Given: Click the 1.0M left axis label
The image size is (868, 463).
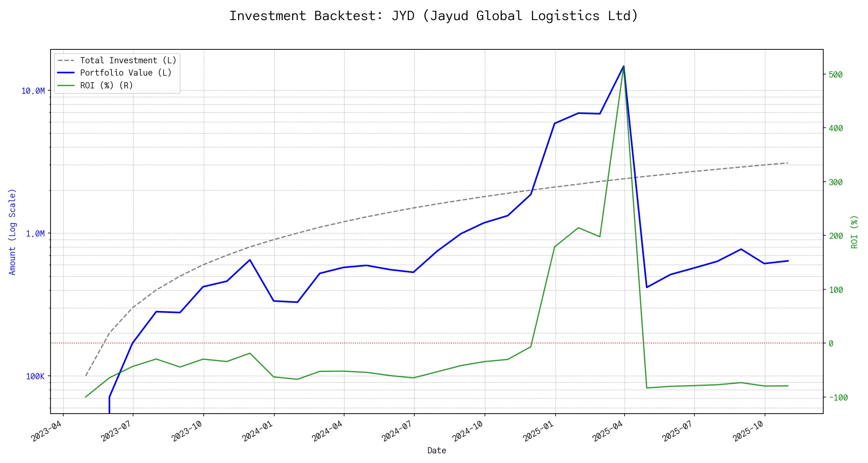Looking at the screenshot, I should click(35, 234).
